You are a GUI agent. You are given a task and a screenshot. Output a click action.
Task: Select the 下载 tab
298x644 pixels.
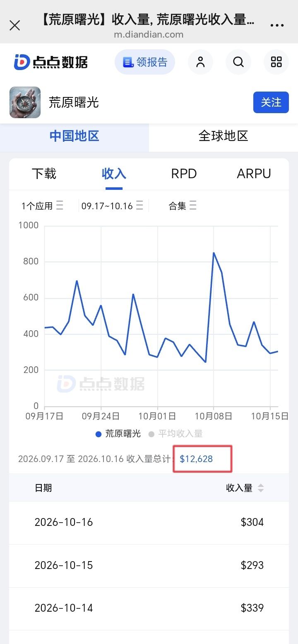pyautogui.click(x=44, y=174)
